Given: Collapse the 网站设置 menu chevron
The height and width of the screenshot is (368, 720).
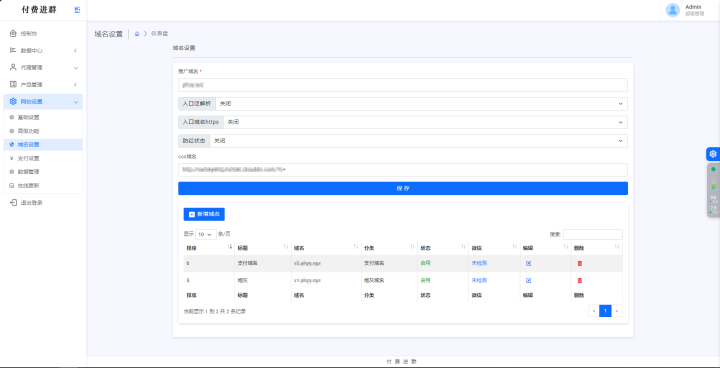Looking at the screenshot, I should click(76, 102).
